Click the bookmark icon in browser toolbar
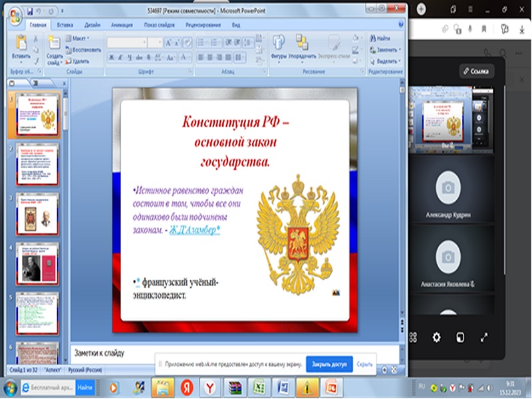 point(484,29)
